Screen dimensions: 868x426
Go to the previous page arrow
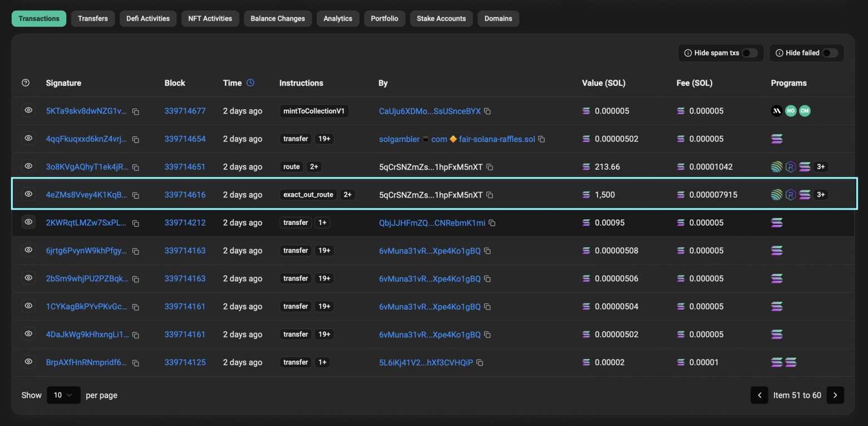[x=759, y=395]
